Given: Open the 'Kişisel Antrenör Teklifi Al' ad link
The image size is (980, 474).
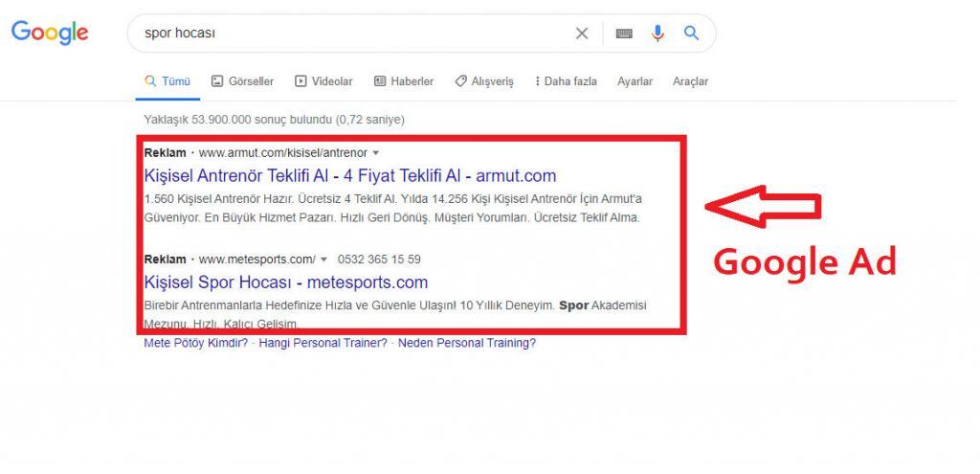Looking at the screenshot, I should click(x=350, y=175).
